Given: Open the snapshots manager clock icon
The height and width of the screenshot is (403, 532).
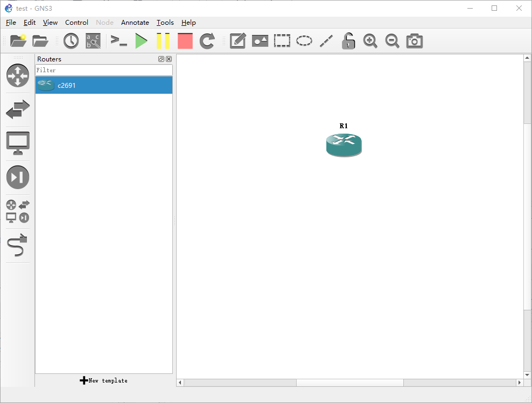Looking at the screenshot, I should (x=71, y=41).
